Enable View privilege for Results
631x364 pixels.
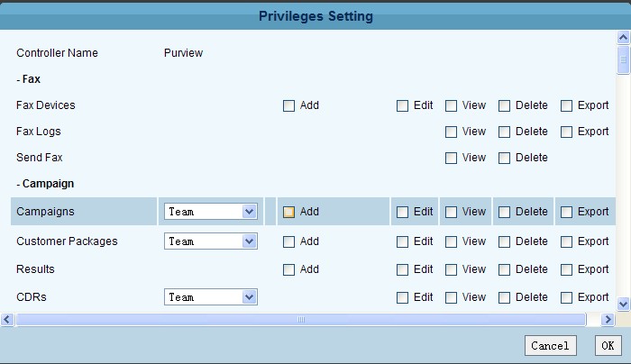(x=451, y=269)
